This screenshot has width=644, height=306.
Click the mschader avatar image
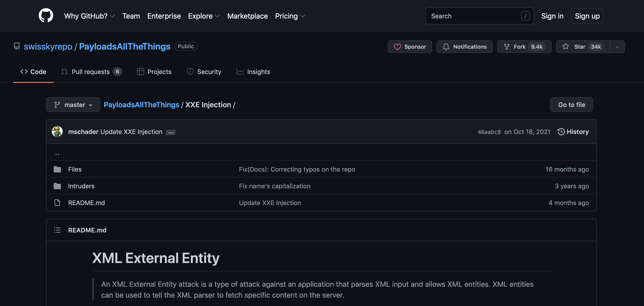pos(57,132)
